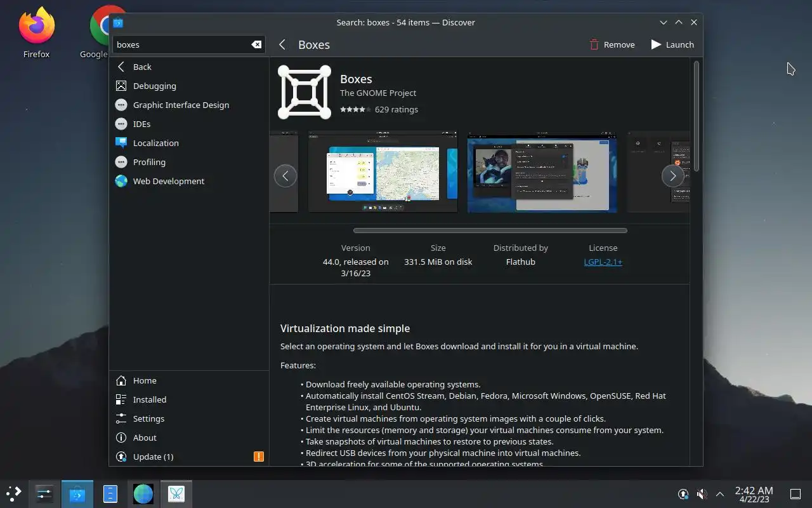Go back with header chevron beside Boxes
812x508 pixels.
point(282,44)
